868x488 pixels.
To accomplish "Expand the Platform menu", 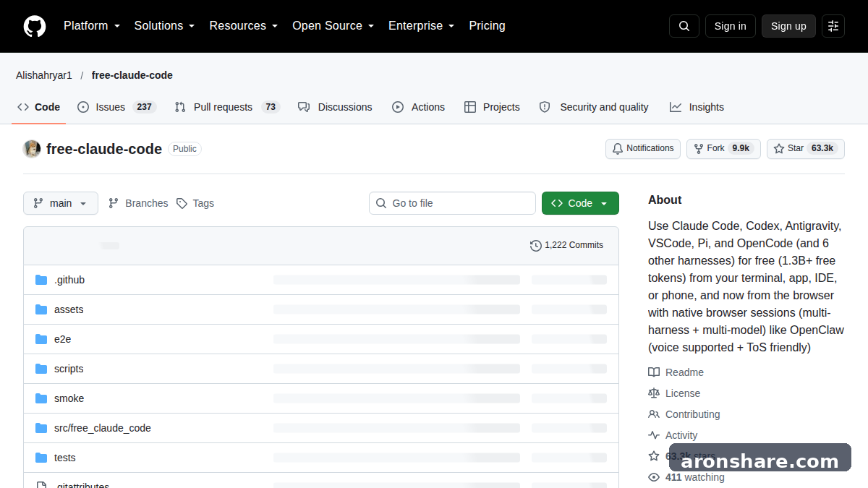I will pos(92,26).
